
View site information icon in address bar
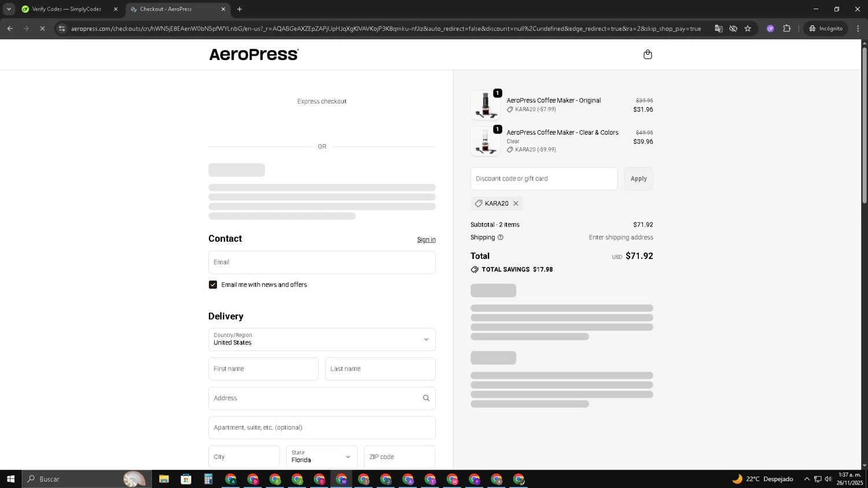62,28
